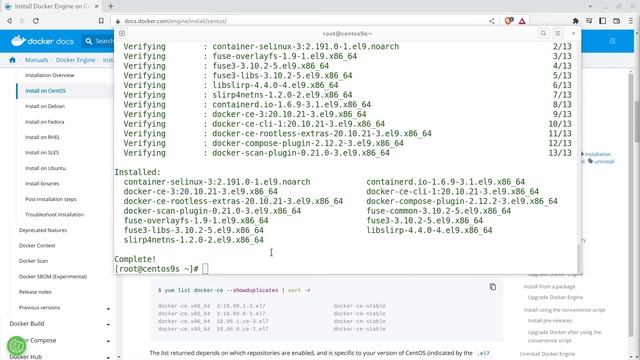Viewport: 640px width, 360px height.
Task: Click the Docker Engine breadcrumb link
Action: 76,60
